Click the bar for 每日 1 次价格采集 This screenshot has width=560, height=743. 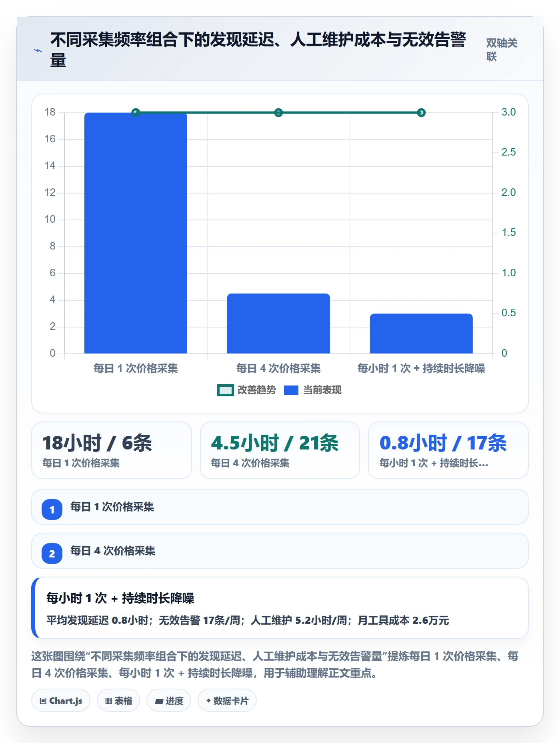136,233
